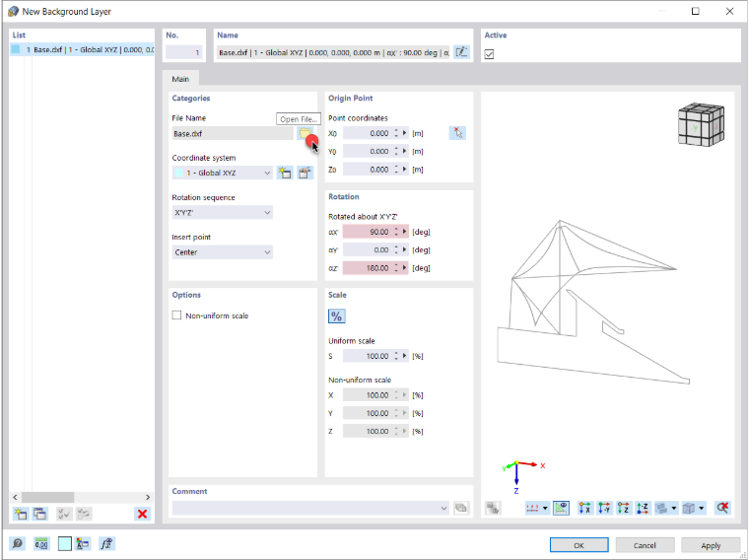Maximize the New Background Layer window
The image size is (749, 560).
click(x=696, y=11)
